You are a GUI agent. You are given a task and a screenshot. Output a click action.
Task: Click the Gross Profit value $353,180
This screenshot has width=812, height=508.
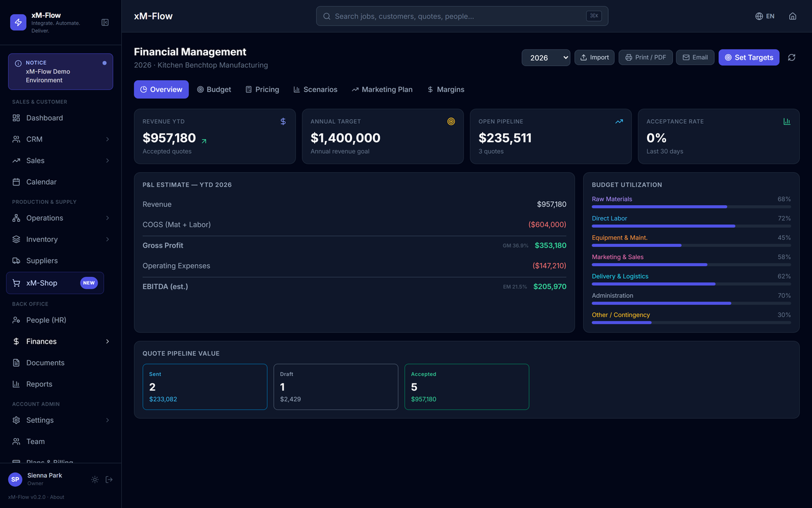551,246
